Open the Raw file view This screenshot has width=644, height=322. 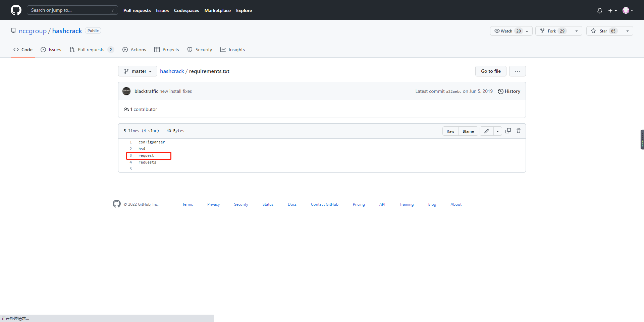click(x=450, y=131)
